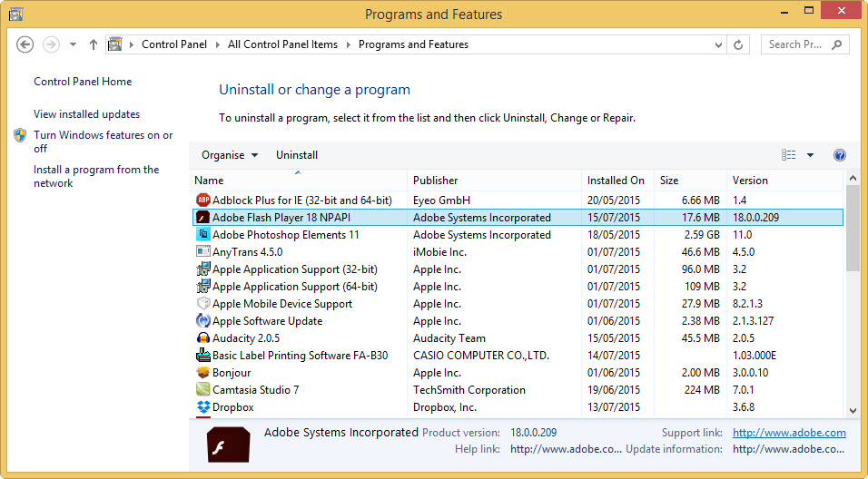
Task: Select the Dropbox program name
Action: (233, 407)
